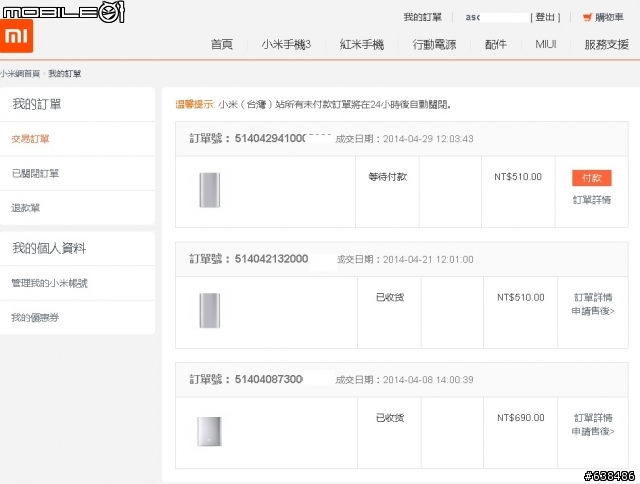
Task: Open MIUI navigation tab
Action: tap(546, 44)
